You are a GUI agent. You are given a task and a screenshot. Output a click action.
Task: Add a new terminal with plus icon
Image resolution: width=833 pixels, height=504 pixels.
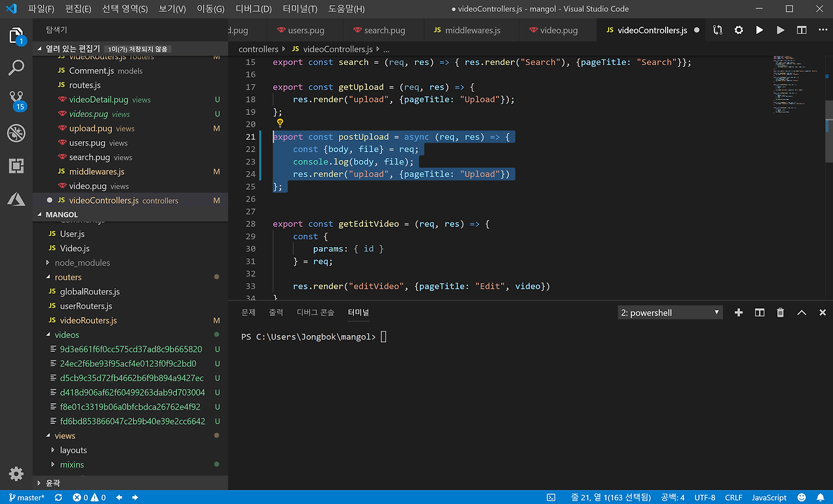739,313
